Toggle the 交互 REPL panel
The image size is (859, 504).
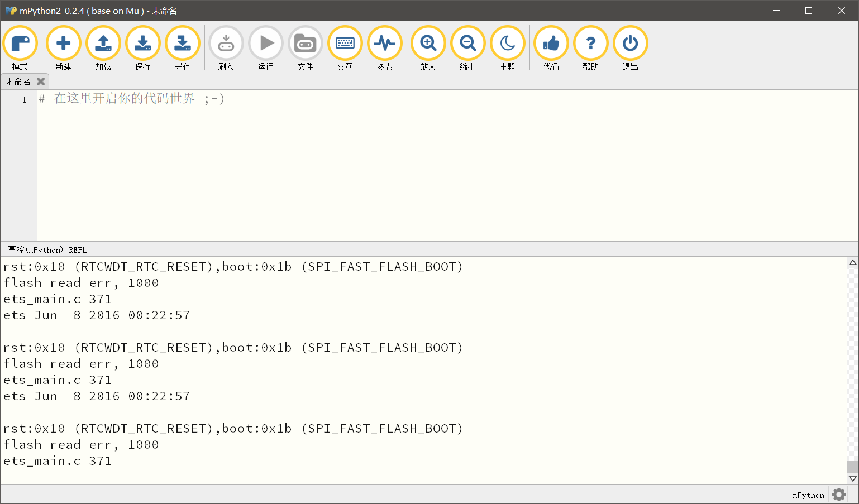(x=345, y=49)
